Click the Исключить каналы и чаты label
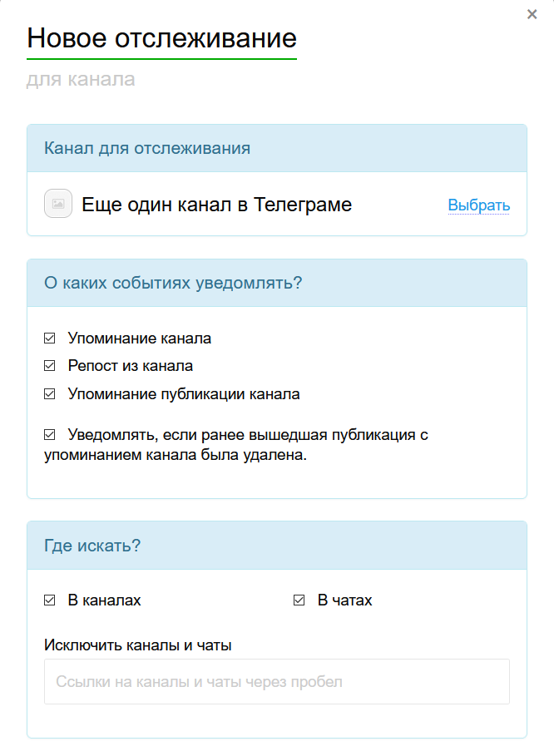This screenshot has width=554, height=756. [x=138, y=645]
